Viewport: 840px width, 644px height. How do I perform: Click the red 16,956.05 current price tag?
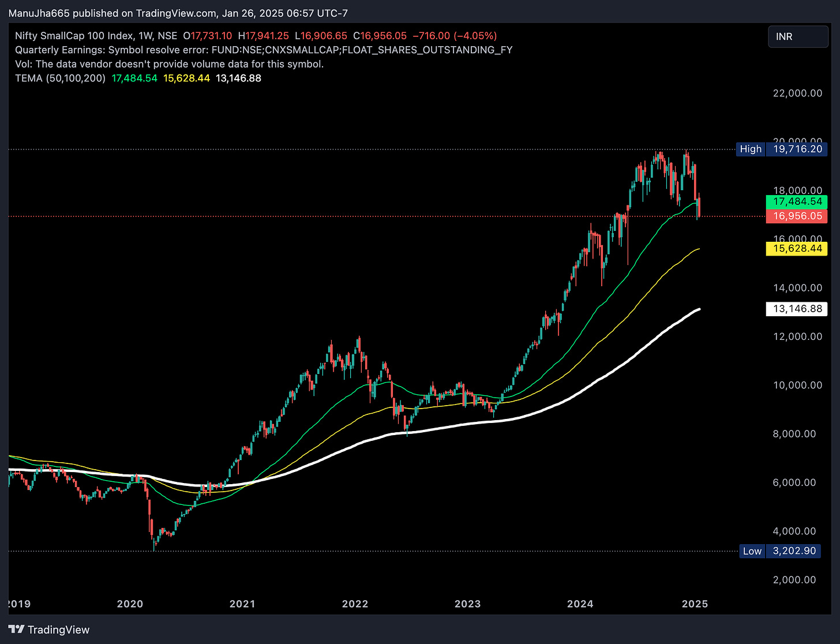tap(797, 216)
